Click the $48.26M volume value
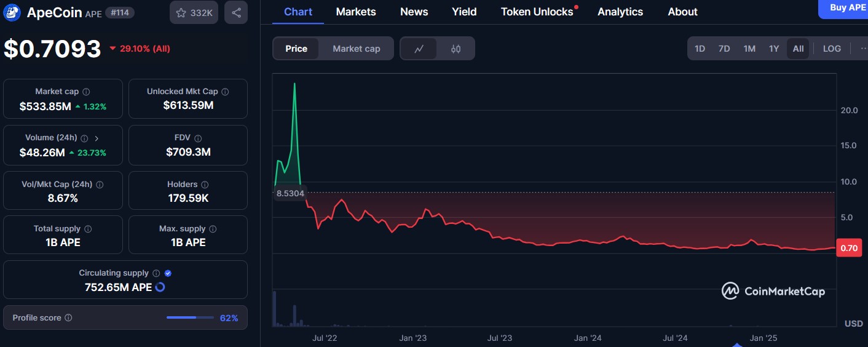The width and height of the screenshot is (868, 347). coord(42,152)
